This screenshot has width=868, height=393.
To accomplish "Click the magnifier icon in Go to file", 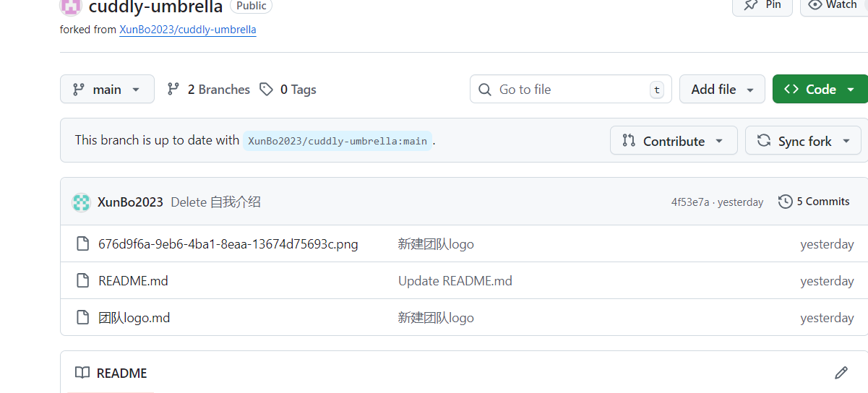I will click(x=485, y=89).
